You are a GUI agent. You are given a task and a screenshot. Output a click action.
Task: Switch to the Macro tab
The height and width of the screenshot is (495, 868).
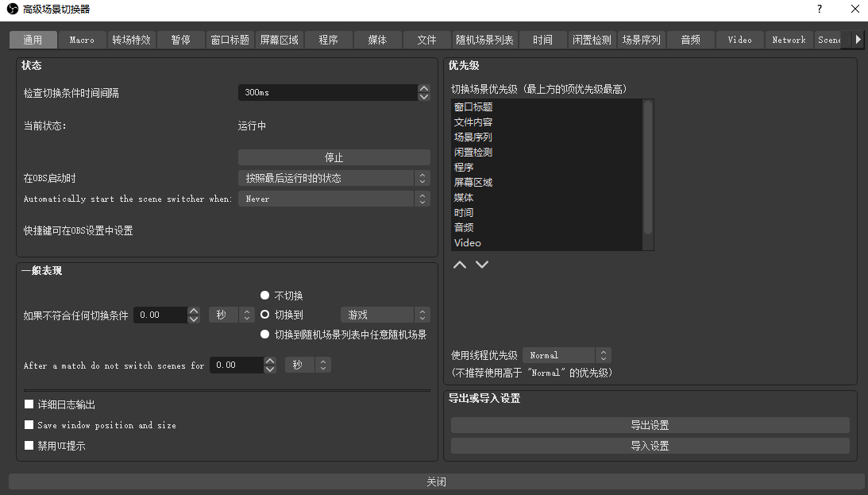coord(82,40)
